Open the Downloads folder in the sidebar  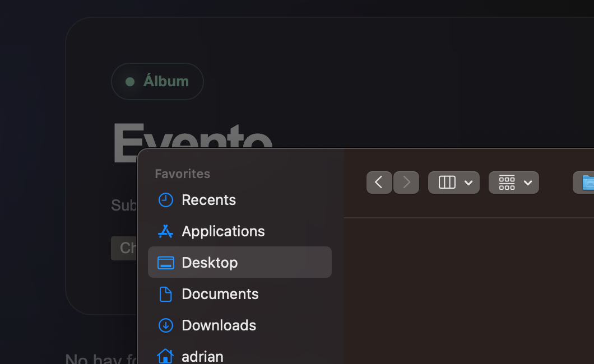coord(239,325)
